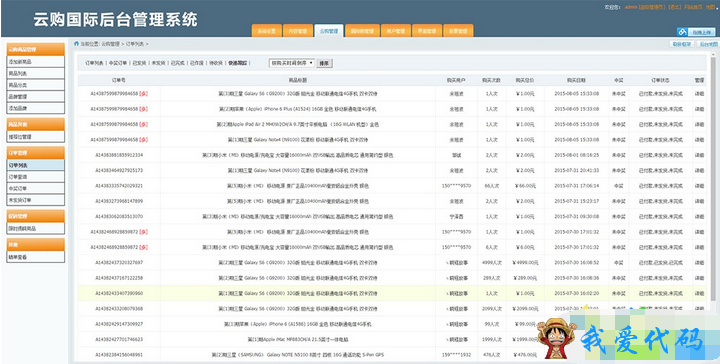This screenshot has width=720, height=364.
Task: Open the 系统设置 tab
Action: click(x=266, y=31)
